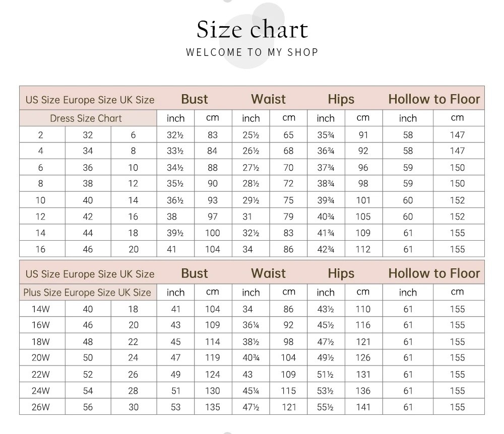Click the 'Plus Size Europe Size UK Size' subheader
The width and height of the screenshot is (504, 434).
pyautogui.click(x=87, y=293)
